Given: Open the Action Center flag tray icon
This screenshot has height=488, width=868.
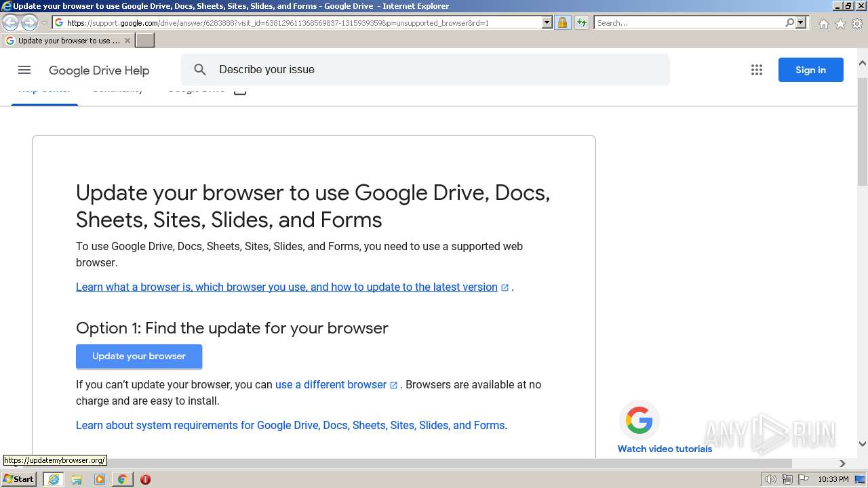Looking at the screenshot, I should 804,479.
